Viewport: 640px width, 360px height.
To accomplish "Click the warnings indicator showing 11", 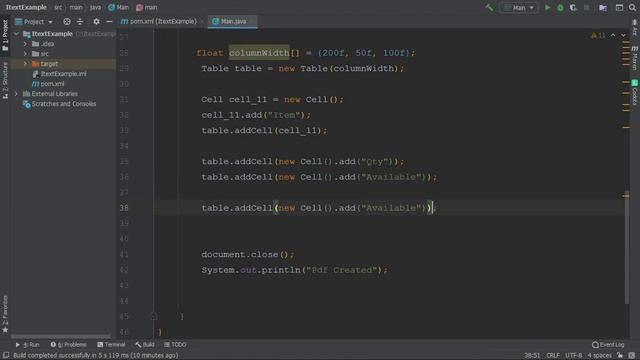I will (x=598, y=36).
